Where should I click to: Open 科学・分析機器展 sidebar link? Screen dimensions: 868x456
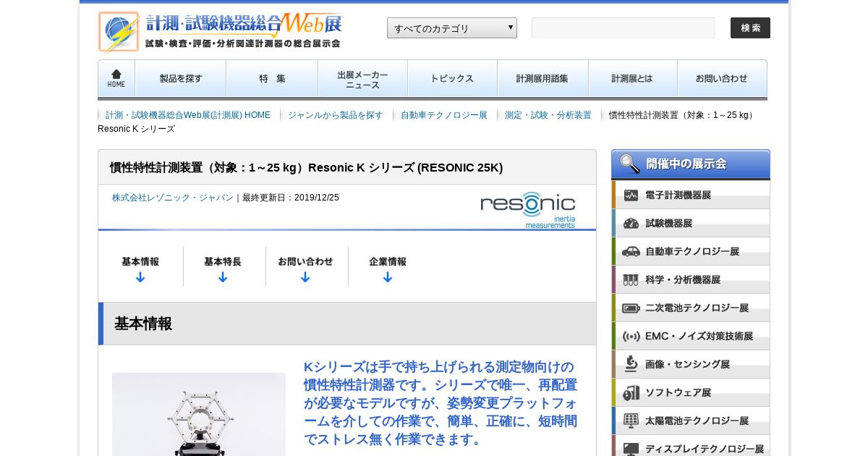[691, 280]
